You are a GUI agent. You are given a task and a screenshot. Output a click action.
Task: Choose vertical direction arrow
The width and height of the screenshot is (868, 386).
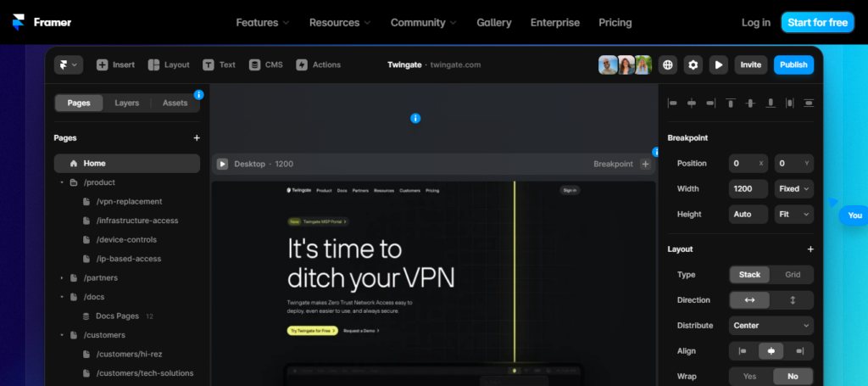click(x=793, y=300)
